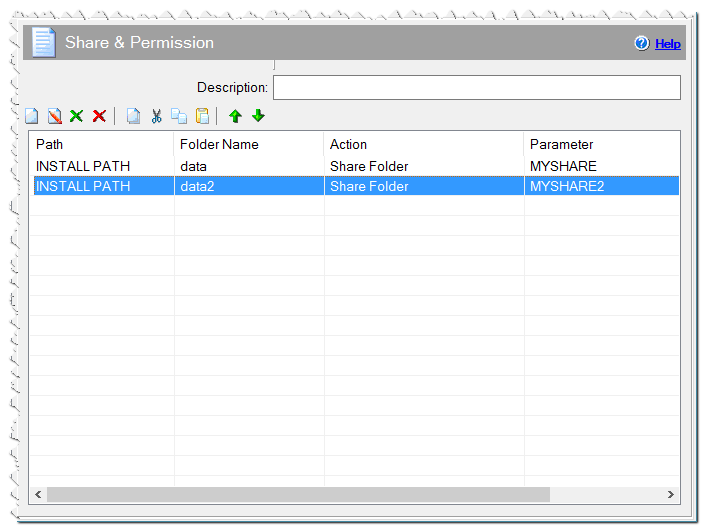The image size is (701, 526).
Task: Click the scissors cut icon
Action: coord(156,116)
